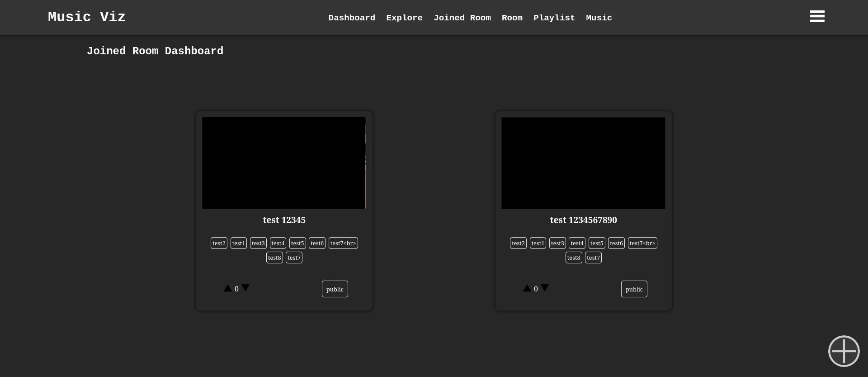Click vote count 0 on test 1234567890 card
The image size is (868, 377).
coord(536,289)
